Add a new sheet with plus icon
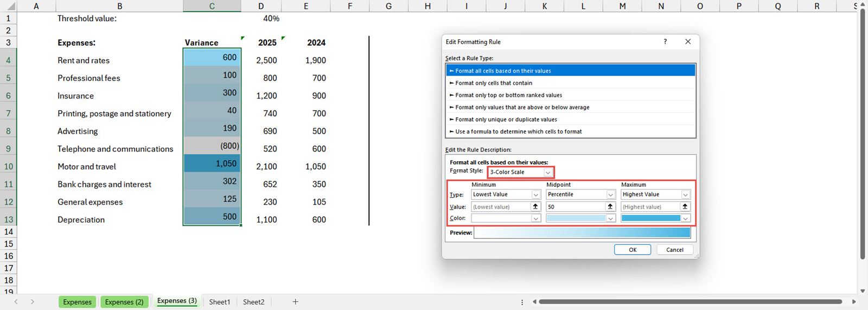The height and width of the screenshot is (310, 868). (x=295, y=302)
